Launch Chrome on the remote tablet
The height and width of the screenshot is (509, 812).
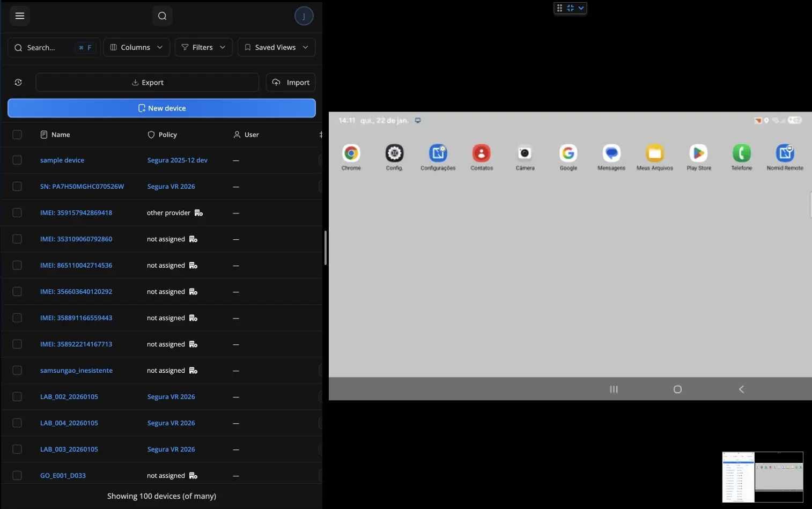(351, 154)
